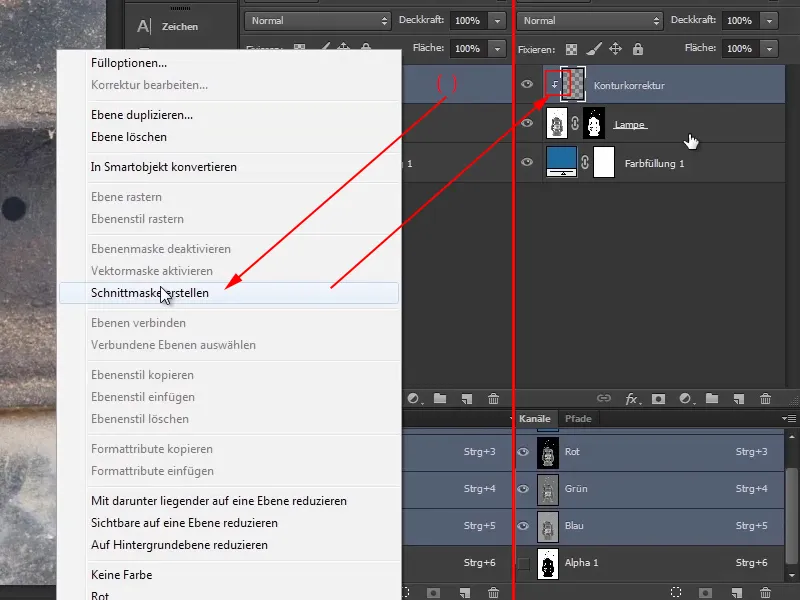Load channel as selection dotted-circle icon, right Kanäle panel
The height and width of the screenshot is (600, 800).
(676, 592)
